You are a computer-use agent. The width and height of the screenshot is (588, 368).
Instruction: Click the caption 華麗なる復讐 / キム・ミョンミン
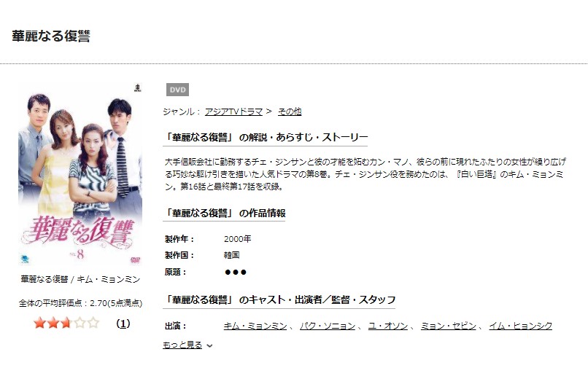pyautogui.click(x=80, y=279)
